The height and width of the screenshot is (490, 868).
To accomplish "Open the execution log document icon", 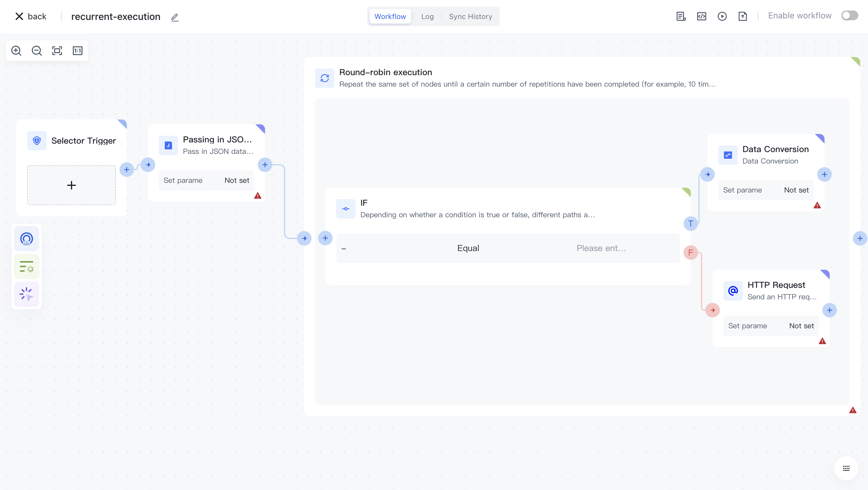I will click(x=681, y=16).
